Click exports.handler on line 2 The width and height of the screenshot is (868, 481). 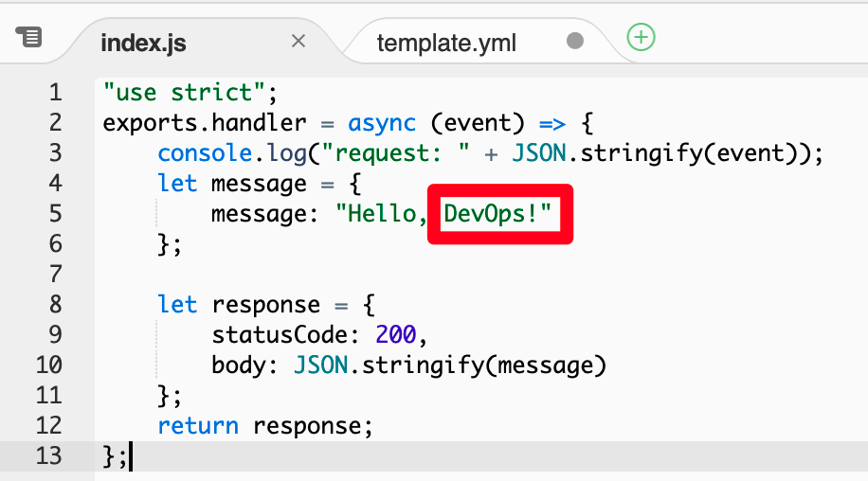click(x=205, y=123)
